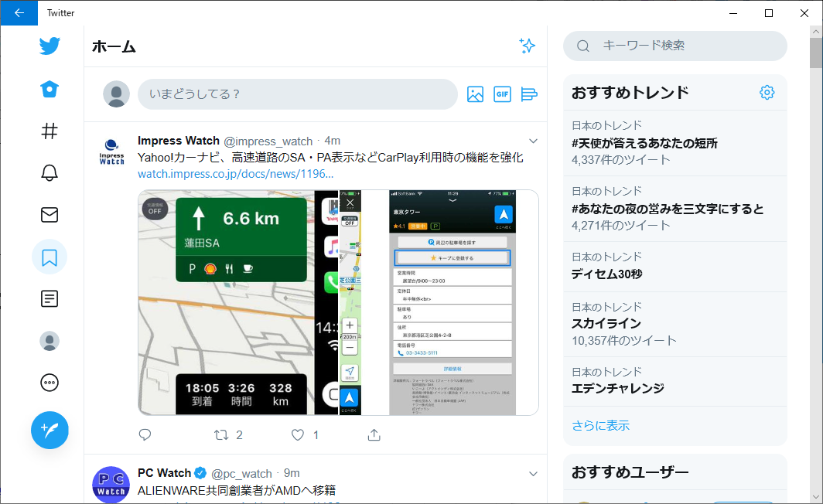This screenshot has width=823, height=504.
Task: Open the options chevron on PC Watch's tweet
Action: [x=533, y=473]
